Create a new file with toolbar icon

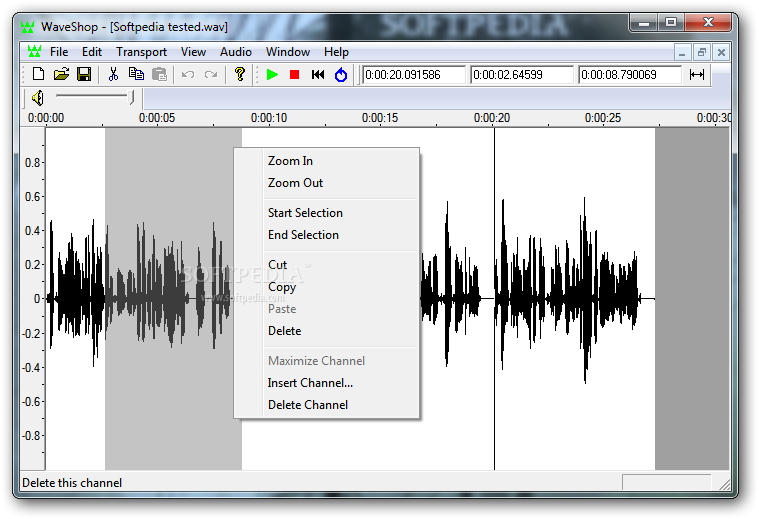click(38, 74)
